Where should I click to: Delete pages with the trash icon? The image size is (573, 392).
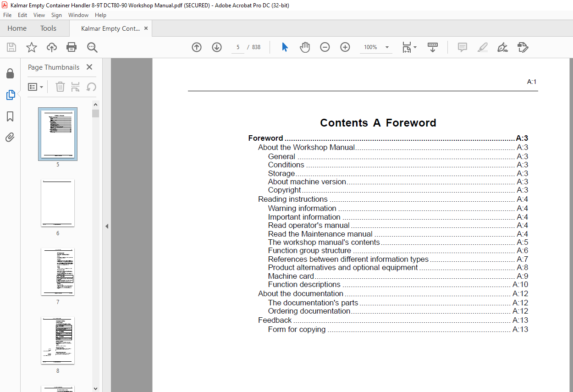click(60, 87)
